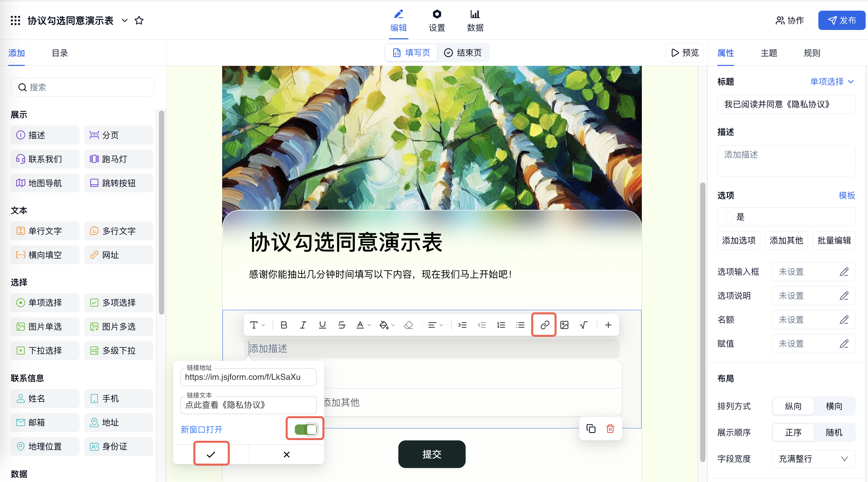Image resolution: width=868 pixels, height=482 pixels.
Task: Edit the 链接地址 URL input
Action: 248,377
